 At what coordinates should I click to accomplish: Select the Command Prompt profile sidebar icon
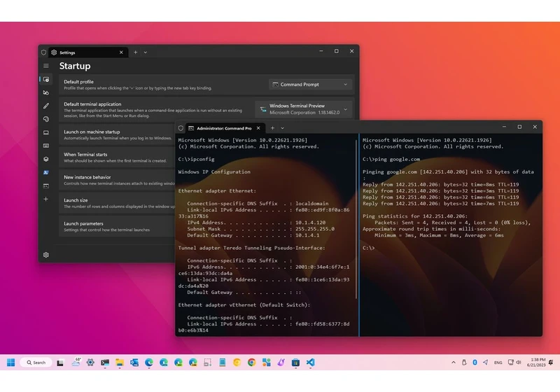point(46,185)
